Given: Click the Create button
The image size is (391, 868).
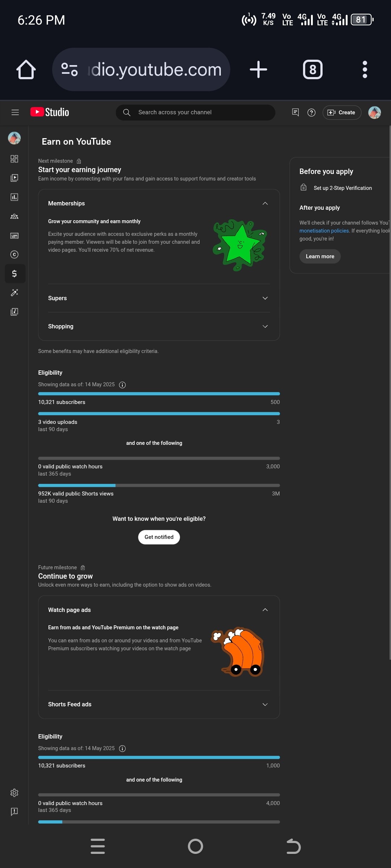Looking at the screenshot, I should [x=342, y=112].
